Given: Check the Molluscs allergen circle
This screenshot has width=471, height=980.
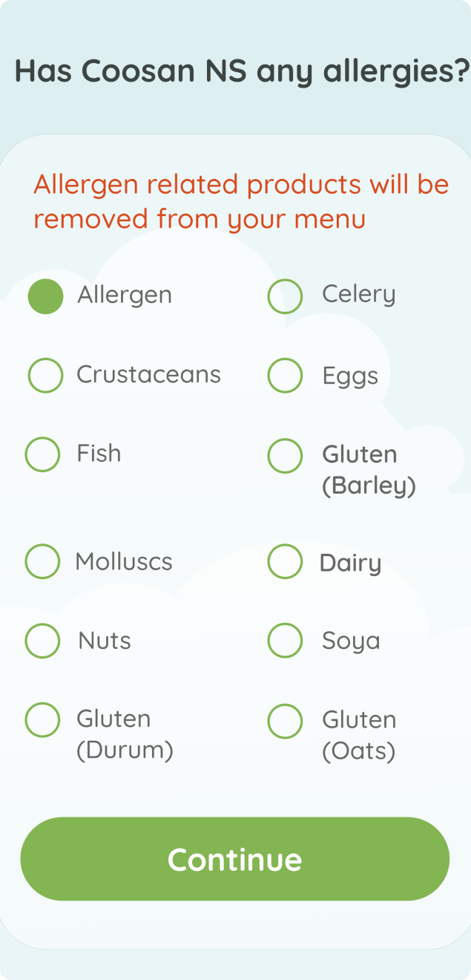Looking at the screenshot, I should (x=42, y=561).
